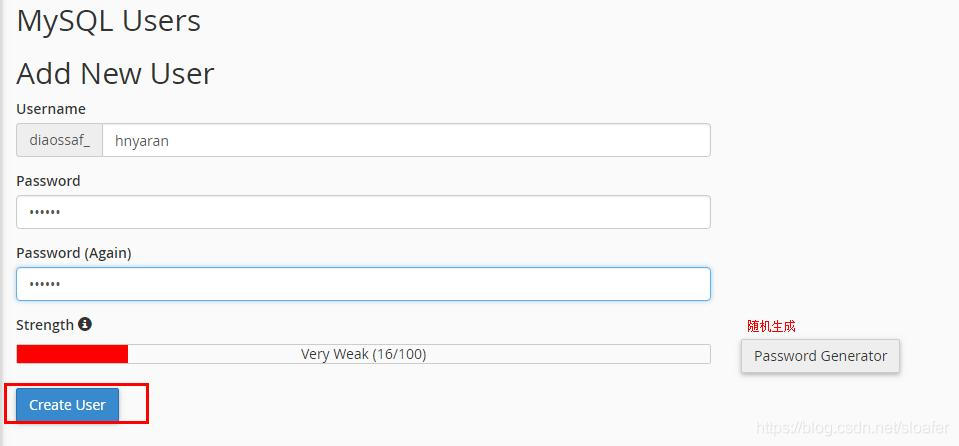
Task: Click the gray vertical strip at left edge
Action: click(x=2, y=223)
